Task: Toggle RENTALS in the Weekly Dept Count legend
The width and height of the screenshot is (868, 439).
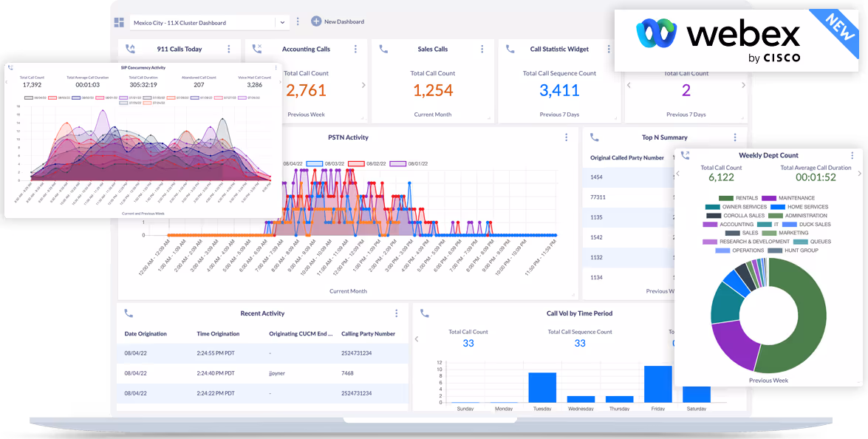Action: (x=726, y=198)
